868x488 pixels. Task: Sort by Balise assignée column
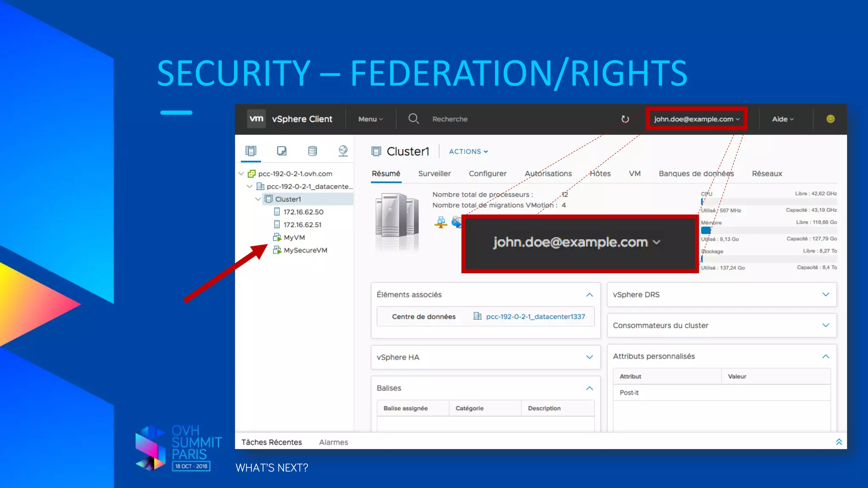click(x=413, y=408)
